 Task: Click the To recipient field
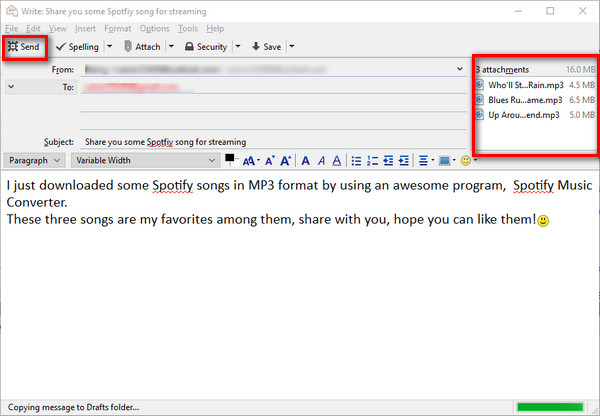[273, 87]
